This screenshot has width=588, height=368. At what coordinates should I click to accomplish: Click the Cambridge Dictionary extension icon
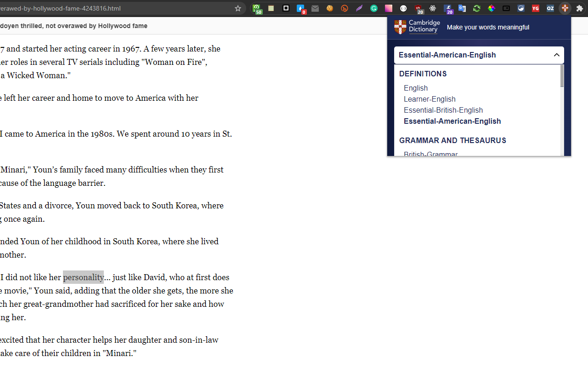[565, 8]
